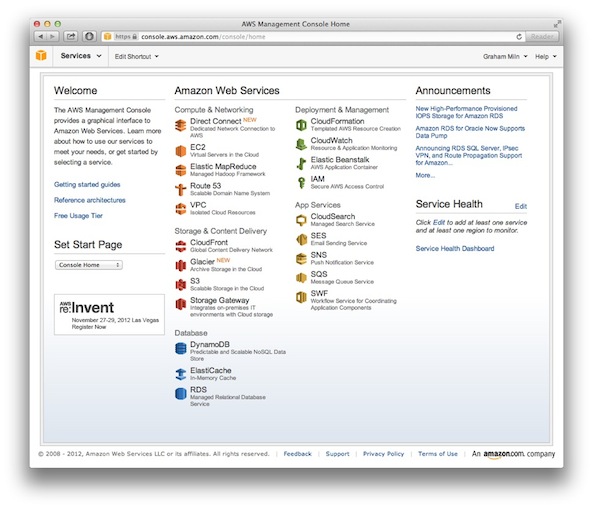This screenshot has height=509, width=593.
Task: Click the SWF workflow icon
Action: pyautogui.click(x=301, y=297)
